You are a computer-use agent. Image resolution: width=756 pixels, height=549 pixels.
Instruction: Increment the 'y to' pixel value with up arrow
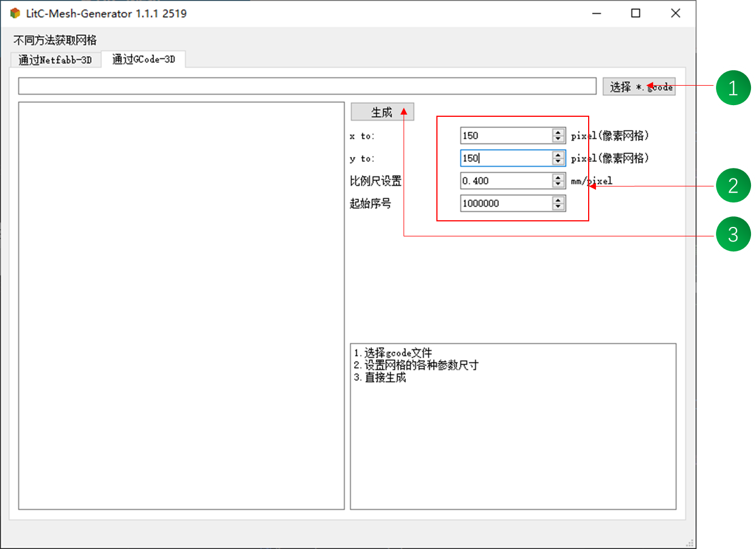coord(558,155)
